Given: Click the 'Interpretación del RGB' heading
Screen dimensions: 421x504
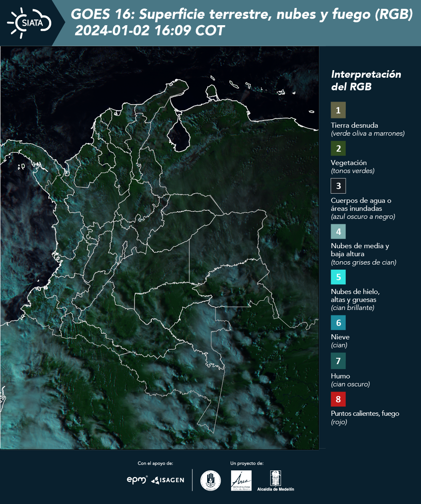Looking at the screenshot, I should tap(366, 81).
